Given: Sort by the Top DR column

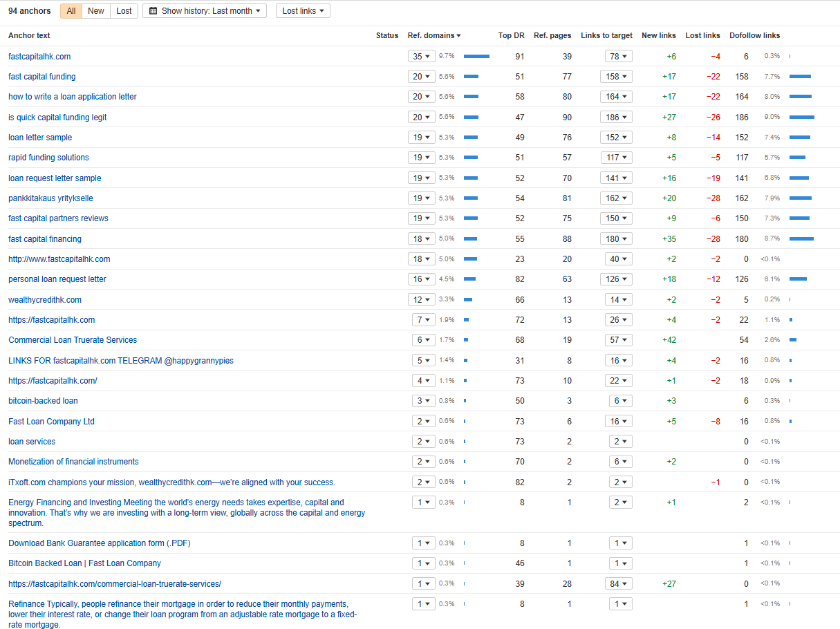Looking at the screenshot, I should 511,36.
